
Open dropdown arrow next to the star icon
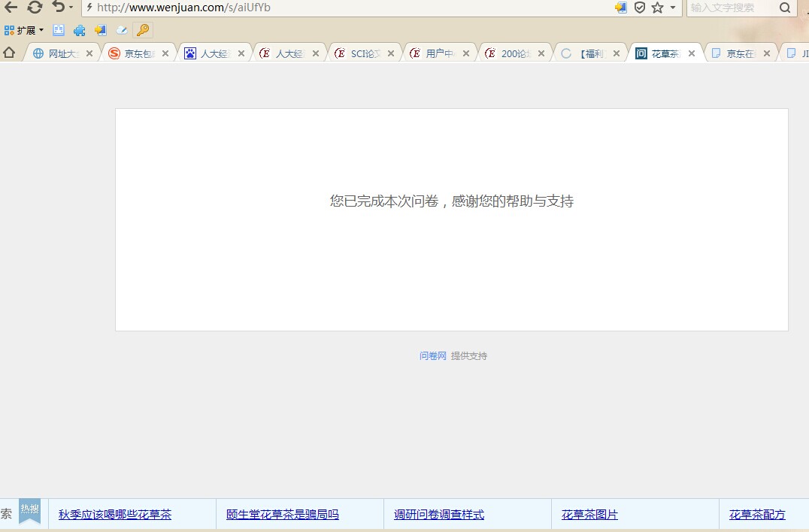(x=673, y=8)
